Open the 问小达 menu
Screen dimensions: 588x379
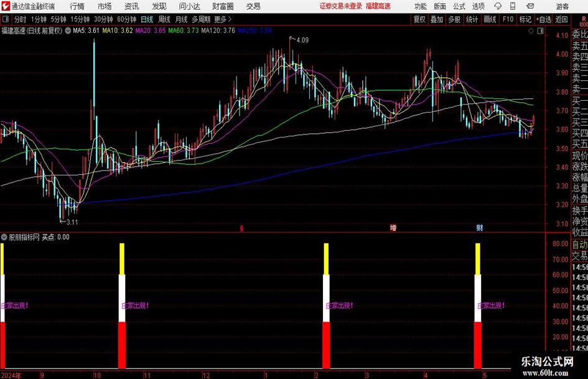click(x=189, y=6)
